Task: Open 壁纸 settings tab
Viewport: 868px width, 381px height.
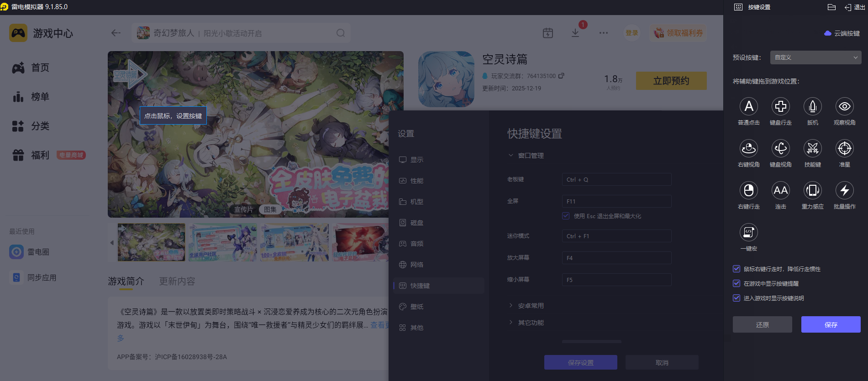Action: [439, 307]
